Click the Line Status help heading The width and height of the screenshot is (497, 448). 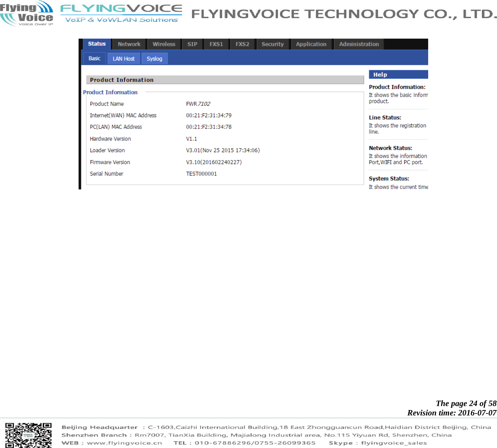point(385,118)
